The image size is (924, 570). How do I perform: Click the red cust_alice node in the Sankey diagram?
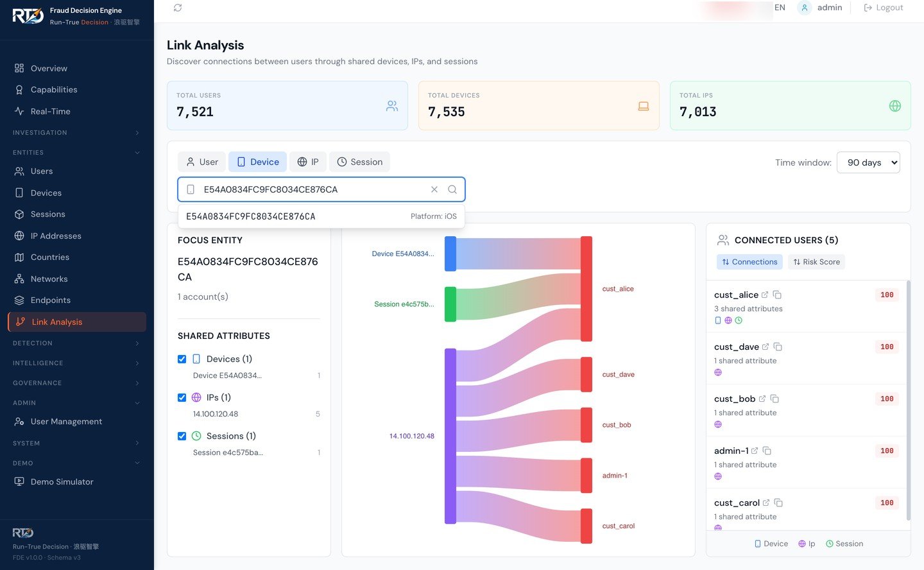(x=586, y=289)
